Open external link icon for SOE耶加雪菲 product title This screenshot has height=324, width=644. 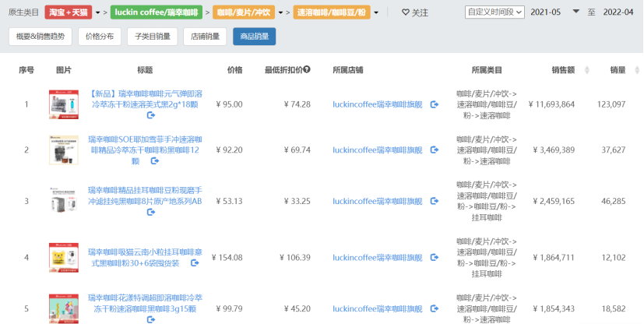pyautogui.click(x=155, y=161)
